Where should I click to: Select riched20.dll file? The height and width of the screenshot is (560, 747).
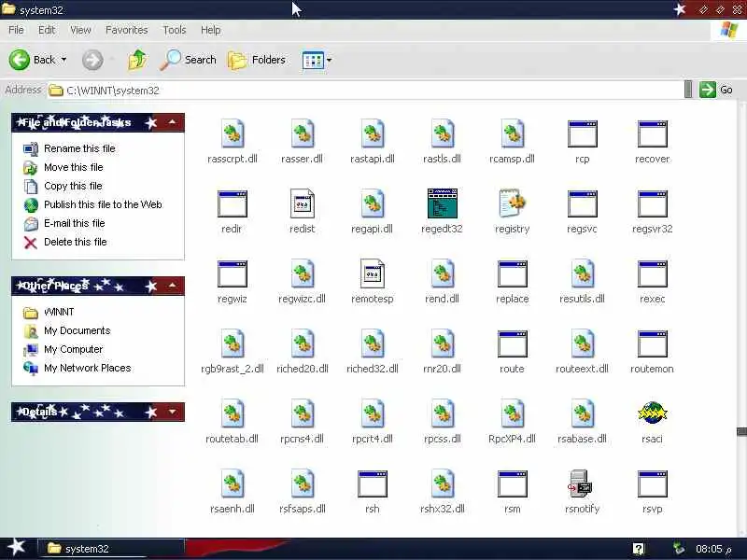click(x=302, y=352)
